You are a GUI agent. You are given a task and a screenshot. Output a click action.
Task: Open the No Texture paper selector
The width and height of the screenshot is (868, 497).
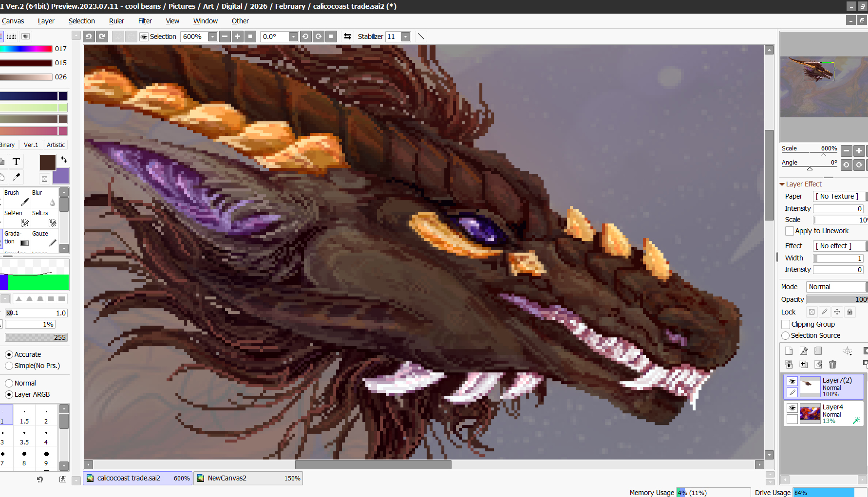click(837, 196)
